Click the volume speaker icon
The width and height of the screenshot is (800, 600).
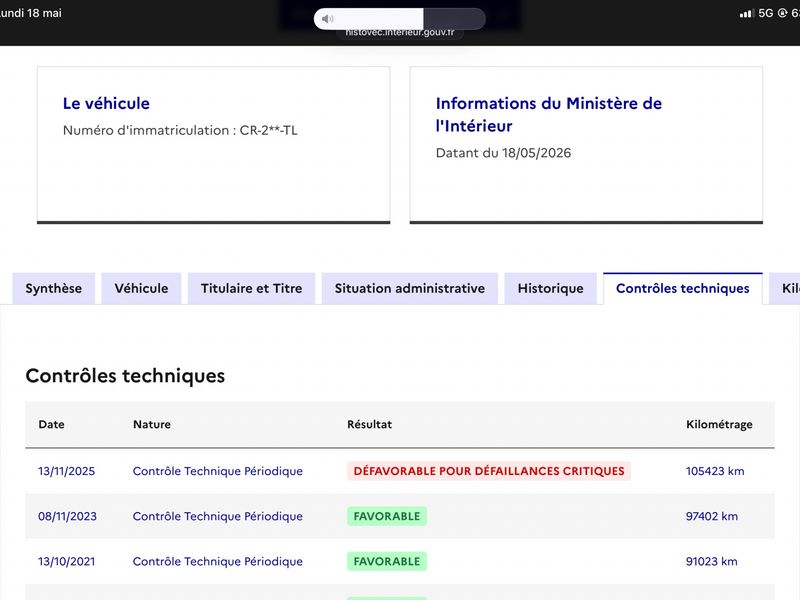(x=327, y=19)
